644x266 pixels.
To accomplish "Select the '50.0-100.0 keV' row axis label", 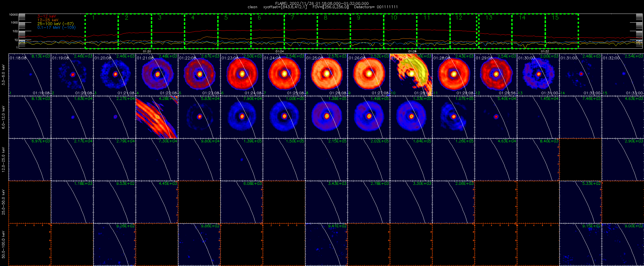I will 3,244.
